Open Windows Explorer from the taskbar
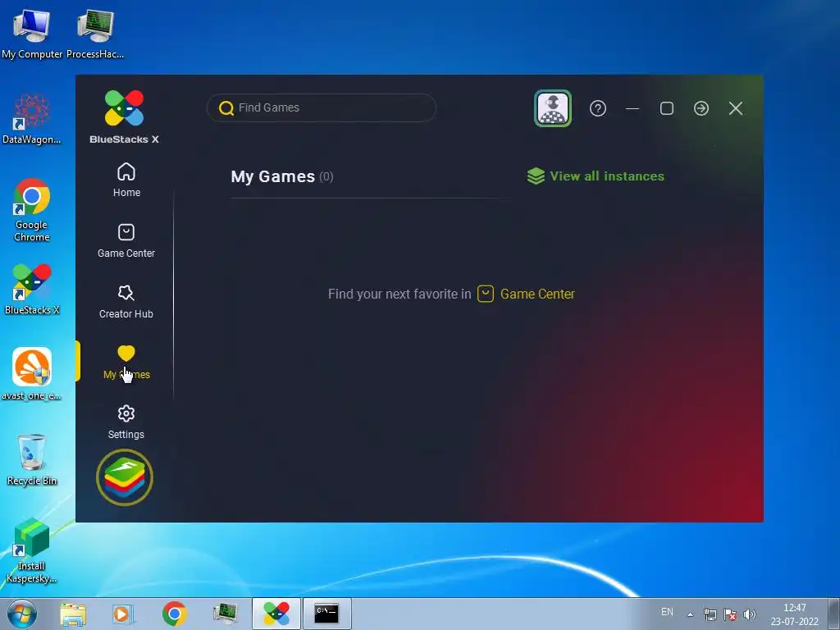The image size is (840, 630). coord(73,614)
